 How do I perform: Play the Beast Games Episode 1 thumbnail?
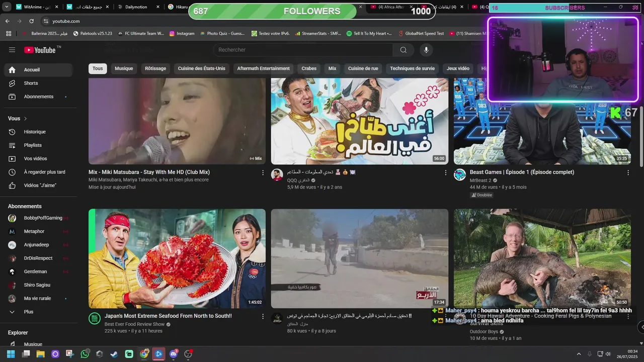[x=542, y=121]
